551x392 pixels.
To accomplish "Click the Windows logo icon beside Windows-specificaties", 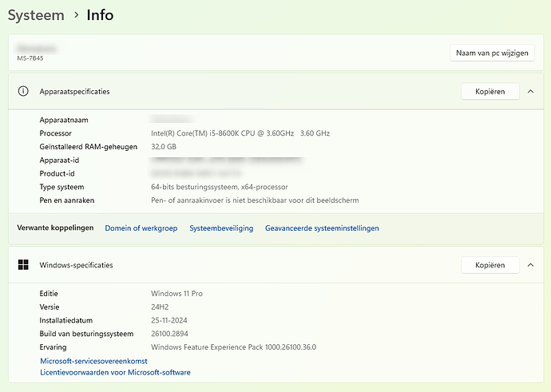I will click(x=23, y=265).
